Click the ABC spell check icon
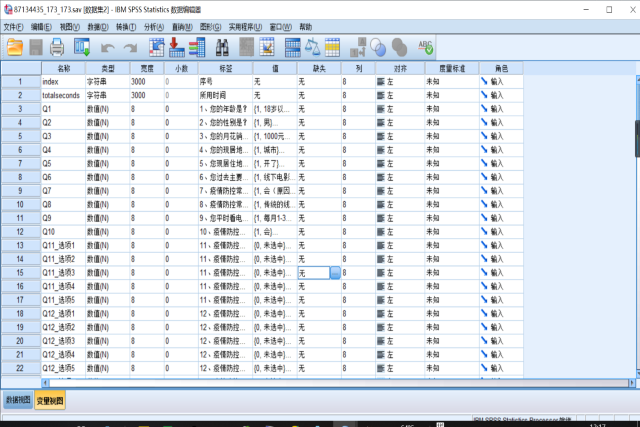Screen dimensions: 640x427 [x=425, y=46]
